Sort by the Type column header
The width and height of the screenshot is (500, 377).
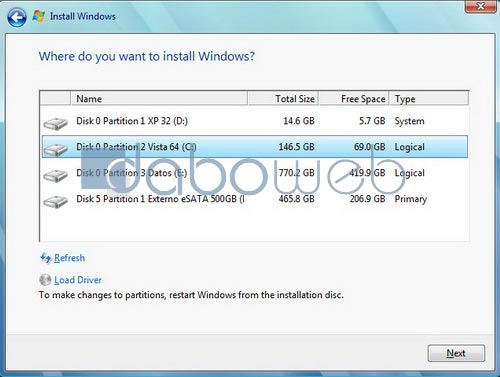click(x=429, y=98)
